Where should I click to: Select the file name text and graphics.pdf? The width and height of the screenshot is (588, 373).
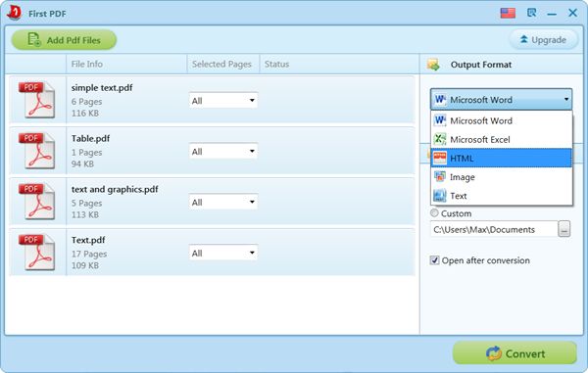point(115,189)
